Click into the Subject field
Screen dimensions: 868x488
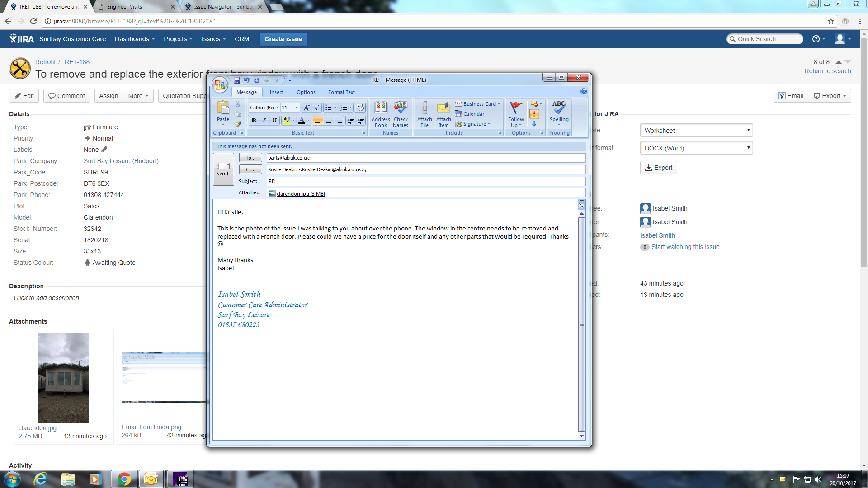pos(425,181)
